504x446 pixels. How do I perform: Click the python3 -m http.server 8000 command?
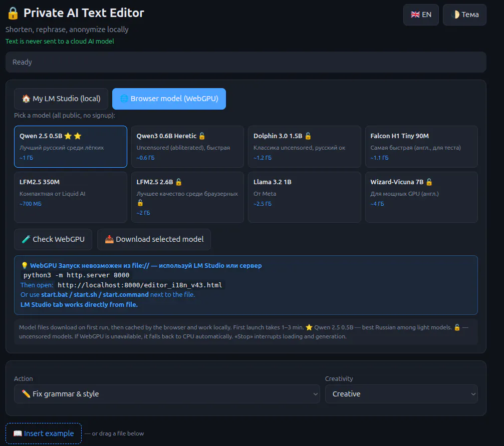pos(77,275)
